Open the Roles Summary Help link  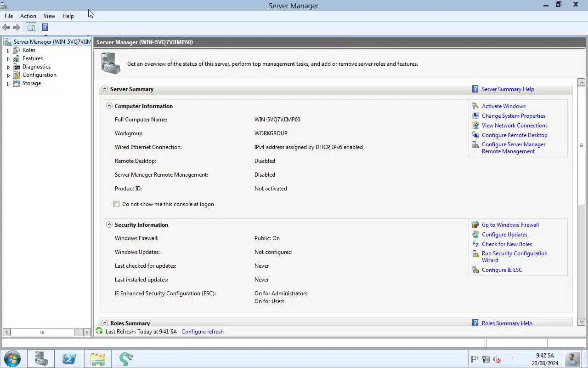(507, 323)
